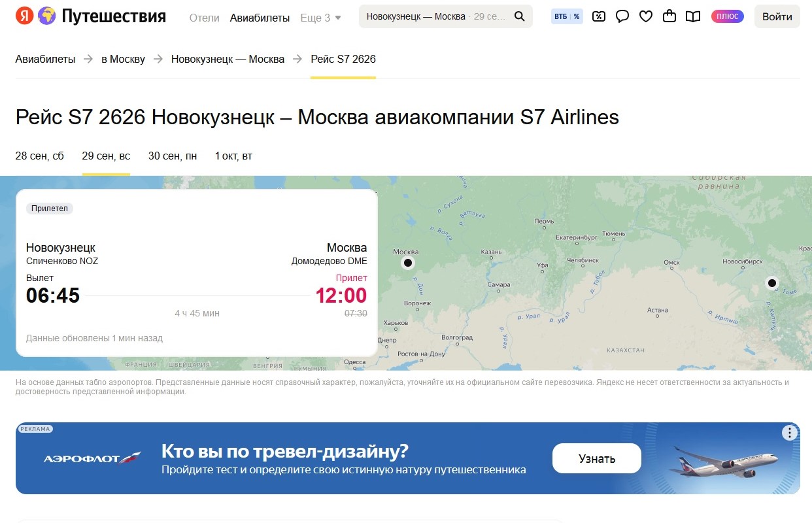Viewport: 812px width, 523px height.
Task: Expand the "Еще 3" navigation dropdown
Action: (x=320, y=18)
